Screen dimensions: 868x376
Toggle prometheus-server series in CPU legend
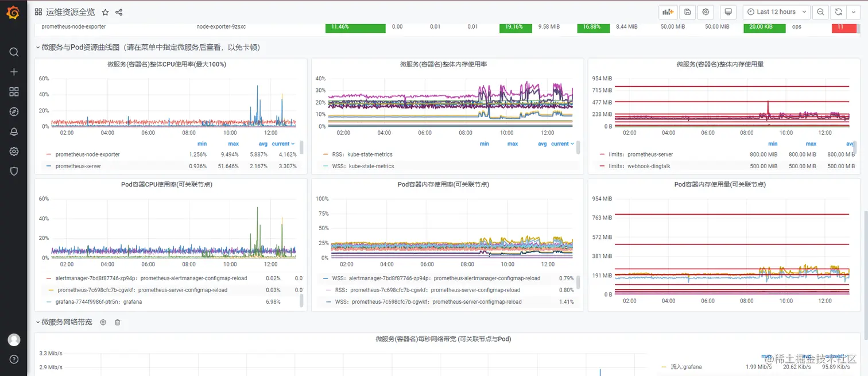[x=78, y=166]
